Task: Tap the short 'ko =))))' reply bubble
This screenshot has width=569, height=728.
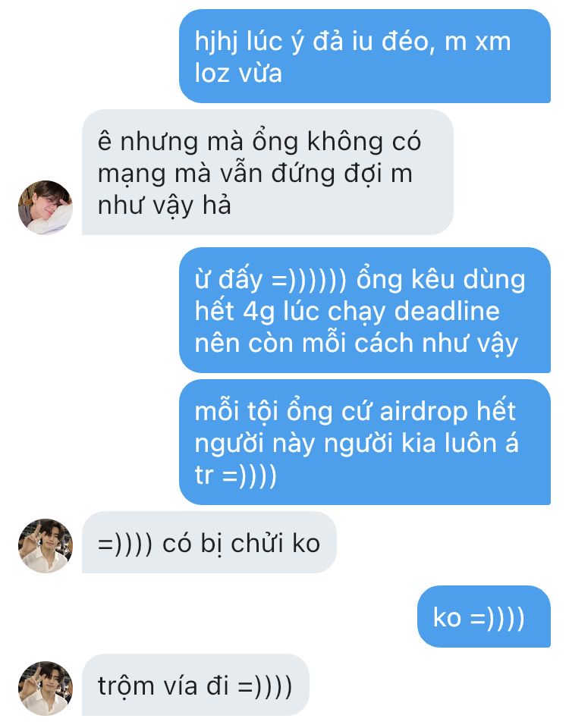Action: 484,617
